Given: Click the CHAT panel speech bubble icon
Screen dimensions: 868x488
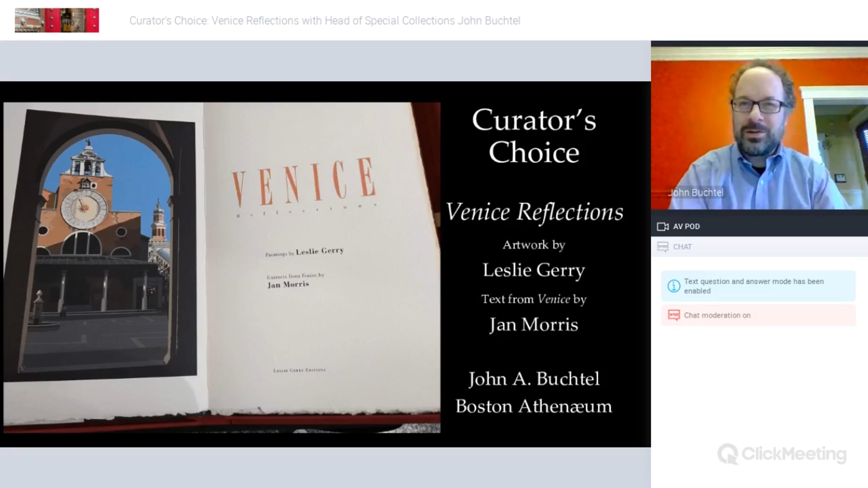Looking at the screenshot, I should [x=663, y=247].
